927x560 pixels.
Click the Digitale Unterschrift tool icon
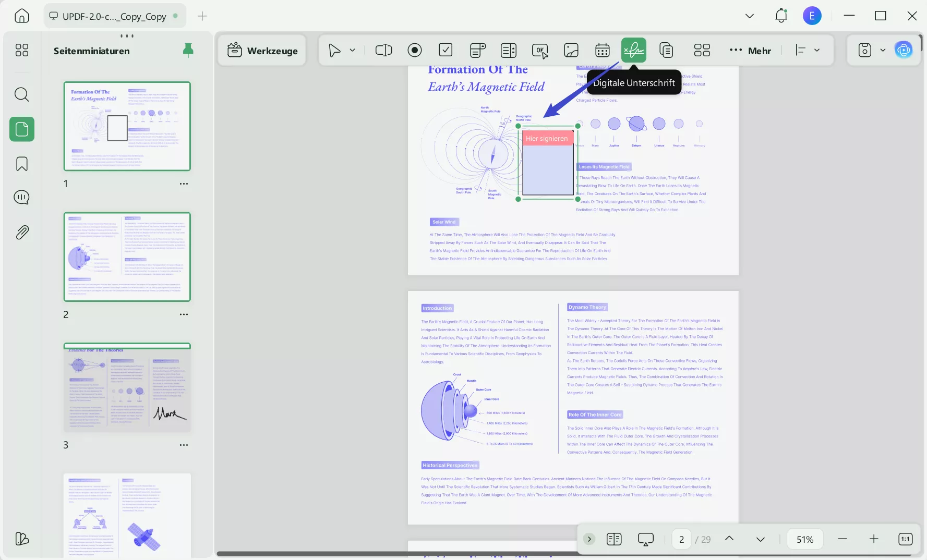click(x=633, y=50)
